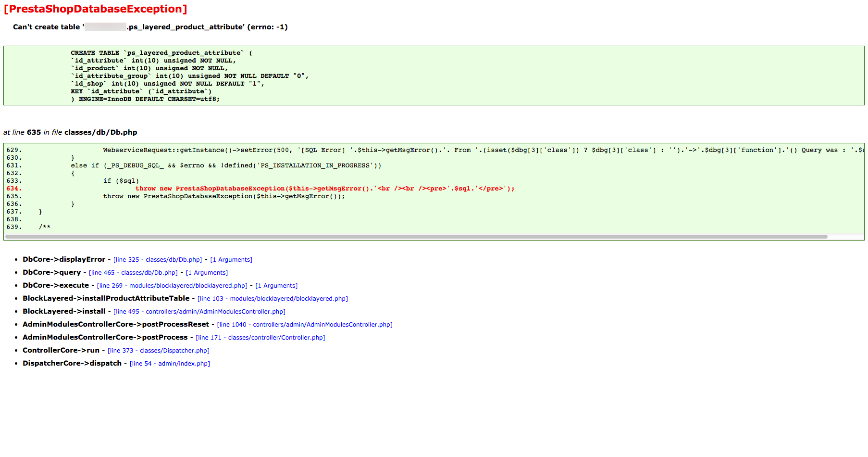Click the 'ENGINE=InnoDB DEFAULT CHARSET=utf8' SQL line
This screenshot has height=457, width=868.
point(145,99)
